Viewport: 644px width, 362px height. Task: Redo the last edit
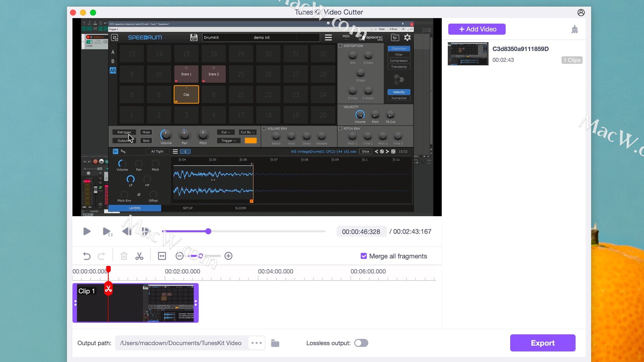click(101, 256)
